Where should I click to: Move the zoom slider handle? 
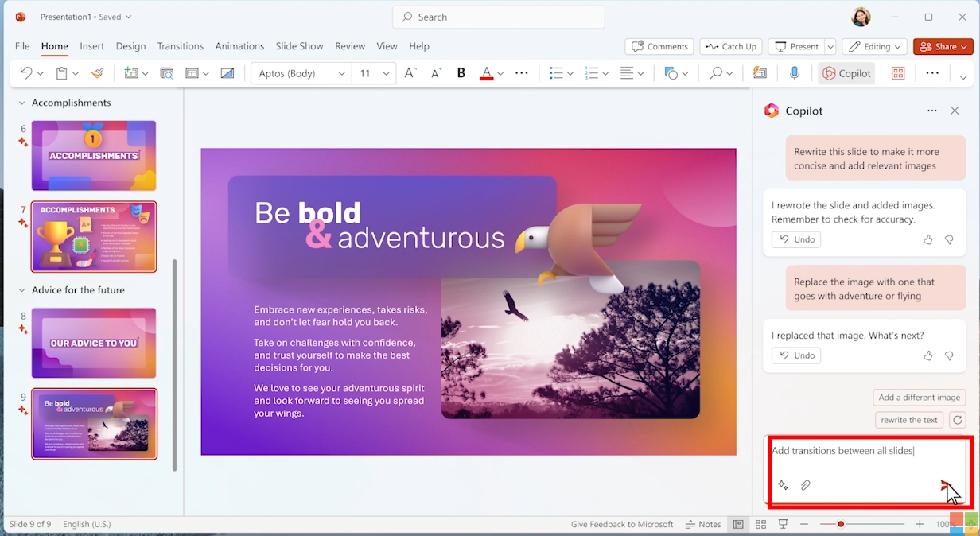[x=841, y=524]
